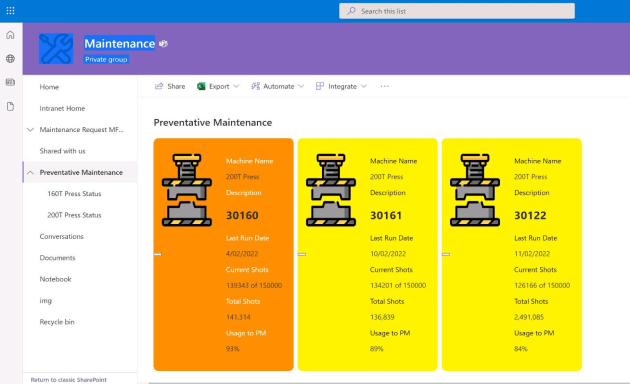Screen dimensions: 630x384
Task: Open My sites globe icon
Action: [10, 59]
